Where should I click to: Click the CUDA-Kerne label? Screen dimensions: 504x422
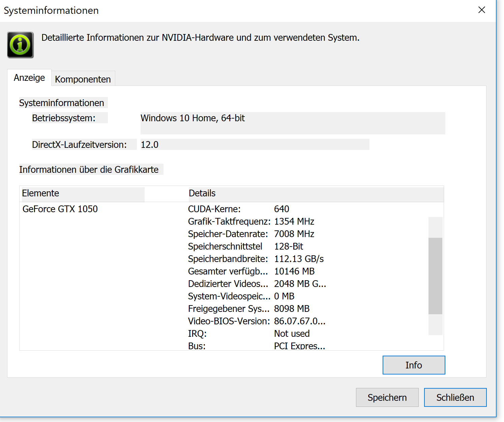click(214, 209)
